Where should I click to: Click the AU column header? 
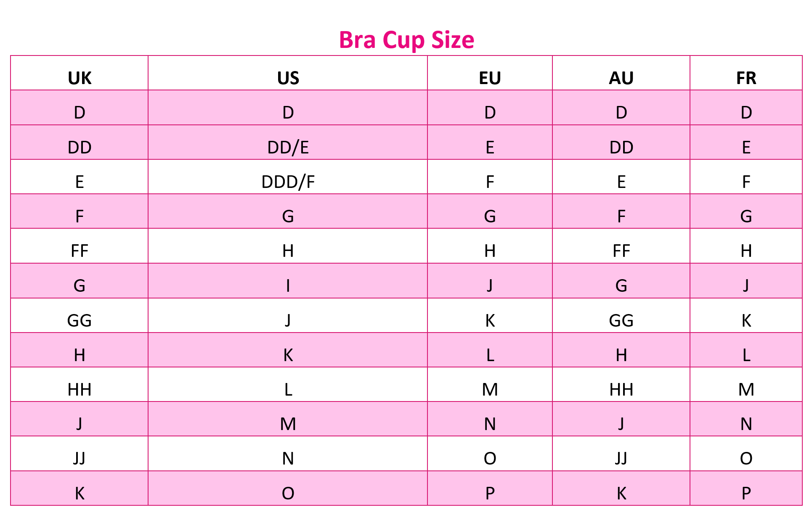(621, 78)
